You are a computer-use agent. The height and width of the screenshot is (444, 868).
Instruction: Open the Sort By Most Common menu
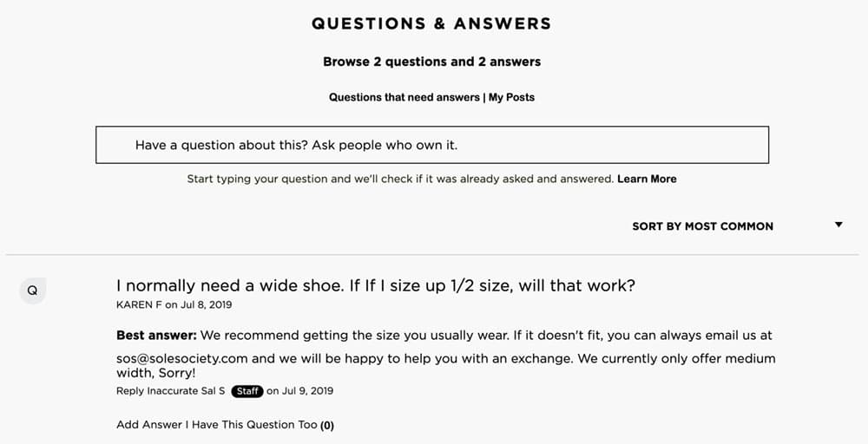click(702, 226)
